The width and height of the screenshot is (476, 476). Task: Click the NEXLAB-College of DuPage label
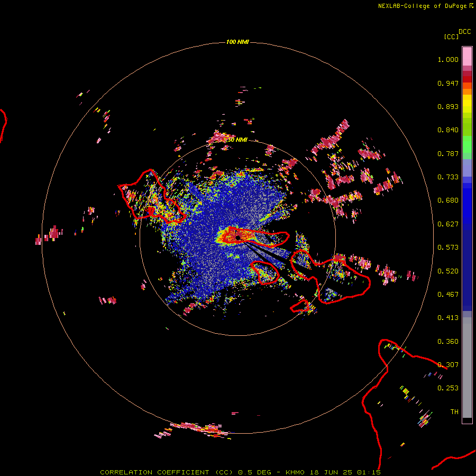[422, 6]
